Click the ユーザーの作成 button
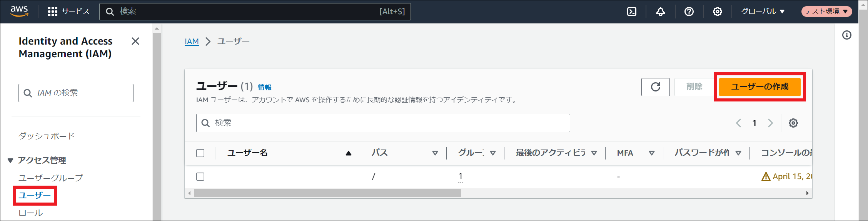Screen dimensions: 868x221 (759, 87)
